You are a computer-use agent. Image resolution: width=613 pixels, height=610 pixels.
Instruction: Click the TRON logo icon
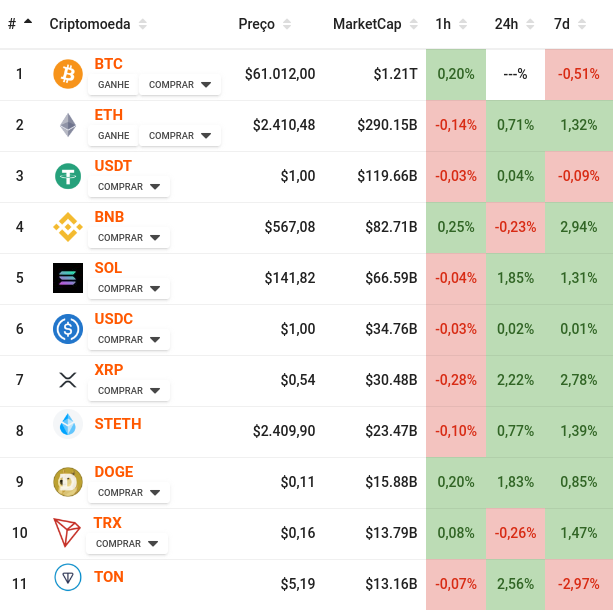click(x=68, y=533)
